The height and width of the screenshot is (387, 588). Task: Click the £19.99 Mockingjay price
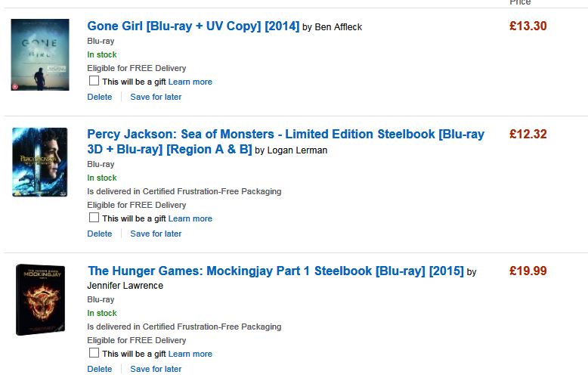click(x=528, y=271)
